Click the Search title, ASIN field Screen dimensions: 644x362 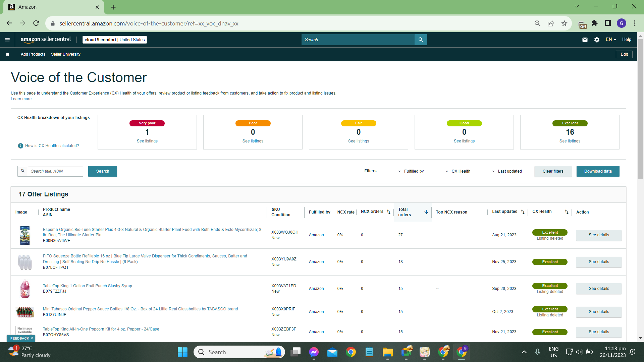55,171
